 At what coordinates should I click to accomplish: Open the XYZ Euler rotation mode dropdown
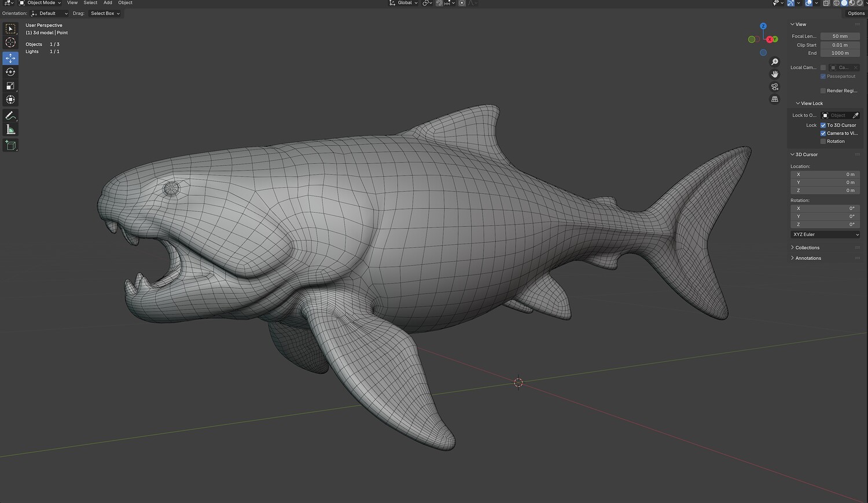tap(825, 234)
